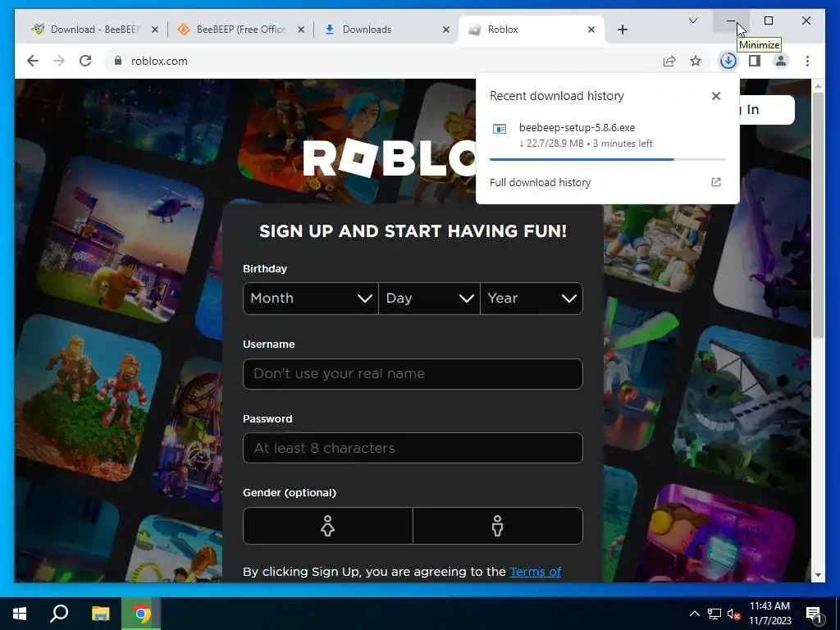Open the Windows Start menu
This screenshot has height=630, width=840.
pyautogui.click(x=20, y=614)
